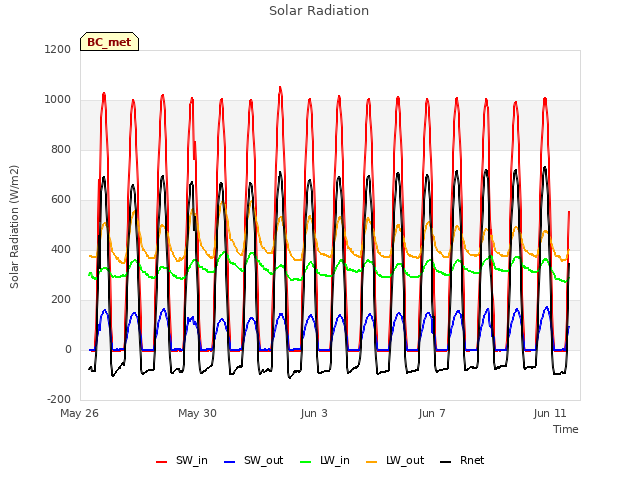Click the Jun 7 x-axis tick label
Viewport: 640px width, 480px height.
click(432, 413)
